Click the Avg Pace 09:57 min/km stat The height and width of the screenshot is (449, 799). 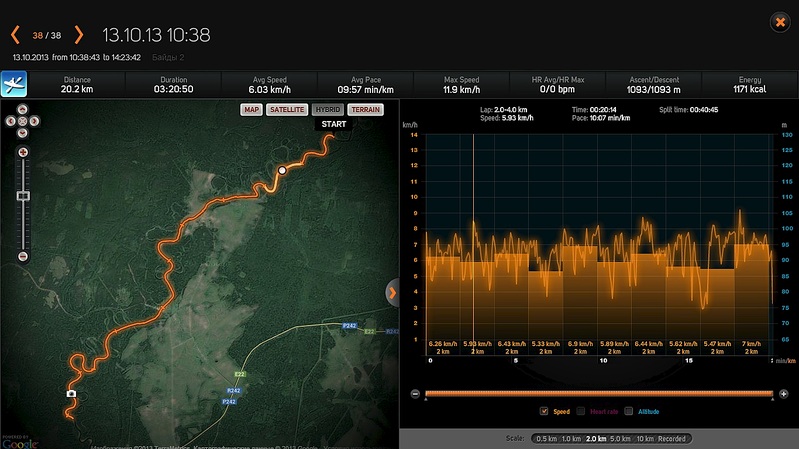pyautogui.click(x=365, y=85)
